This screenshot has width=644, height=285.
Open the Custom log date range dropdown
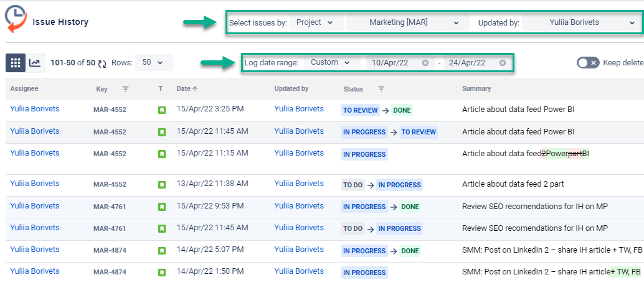point(330,63)
